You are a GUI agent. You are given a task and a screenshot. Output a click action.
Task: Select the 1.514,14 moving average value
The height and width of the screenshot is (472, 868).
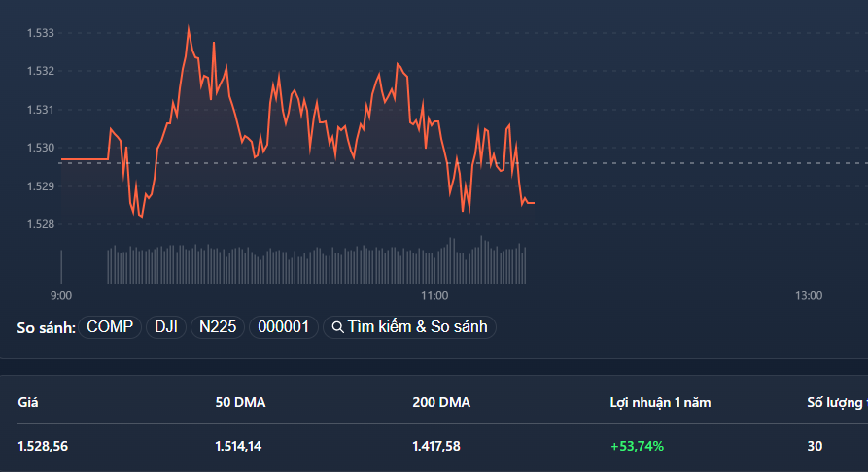(240, 446)
